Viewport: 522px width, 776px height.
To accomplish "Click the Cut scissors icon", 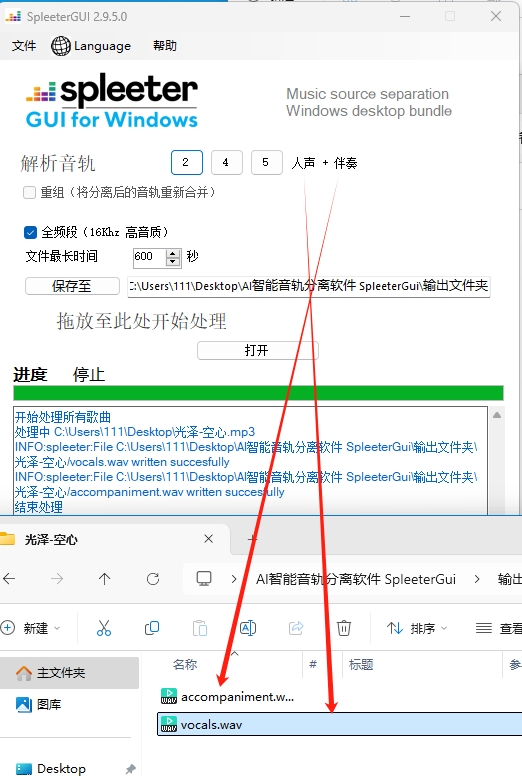I will tap(104, 628).
